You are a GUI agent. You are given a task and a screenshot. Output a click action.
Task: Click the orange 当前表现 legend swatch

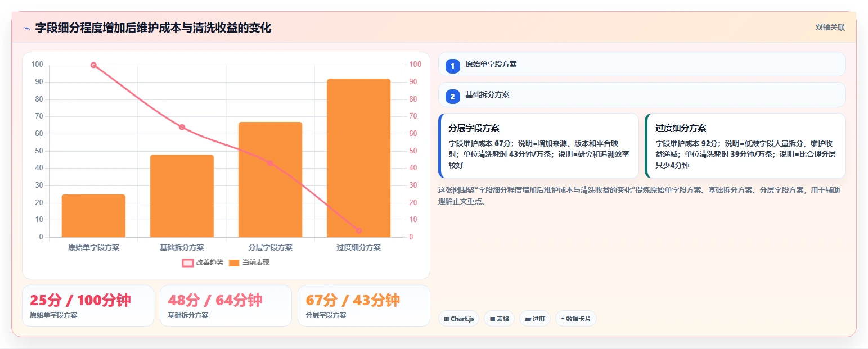pyautogui.click(x=234, y=262)
